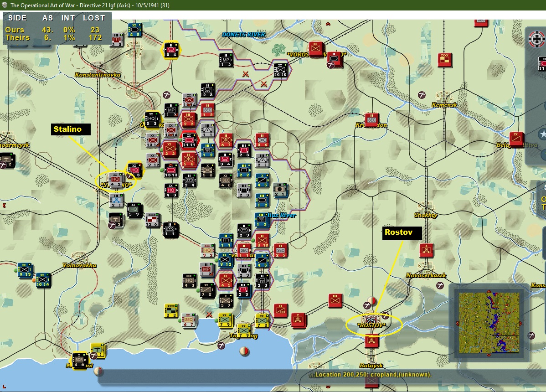
Task: Click the red XX unit at Belaya Kalitva
Action: [x=516, y=139]
